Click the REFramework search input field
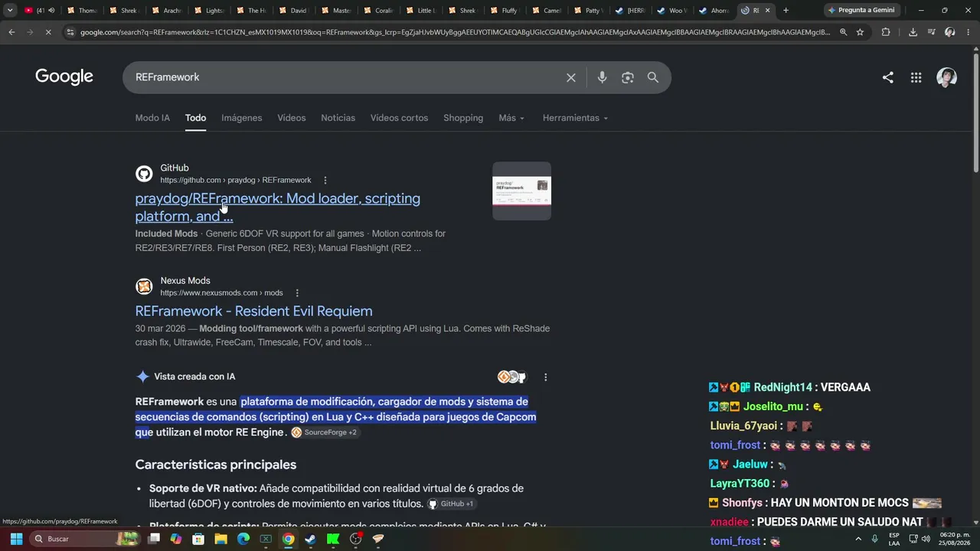This screenshot has width=980, height=551. pos(345,77)
